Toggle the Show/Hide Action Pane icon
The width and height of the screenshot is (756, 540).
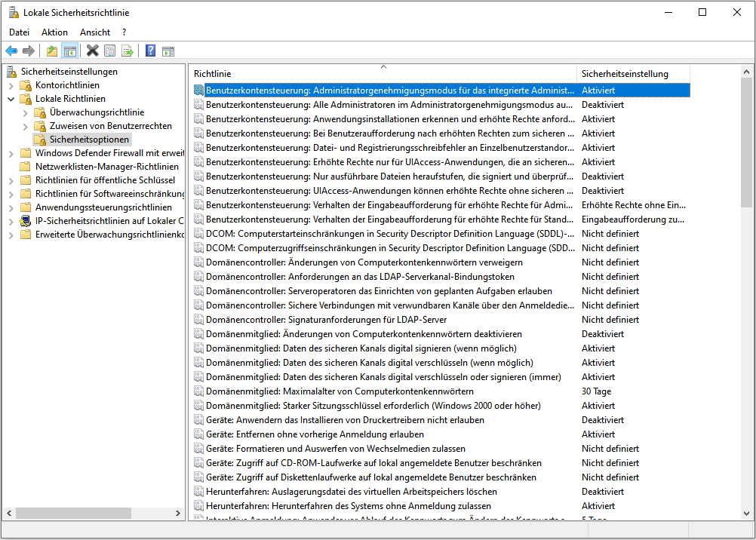168,51
